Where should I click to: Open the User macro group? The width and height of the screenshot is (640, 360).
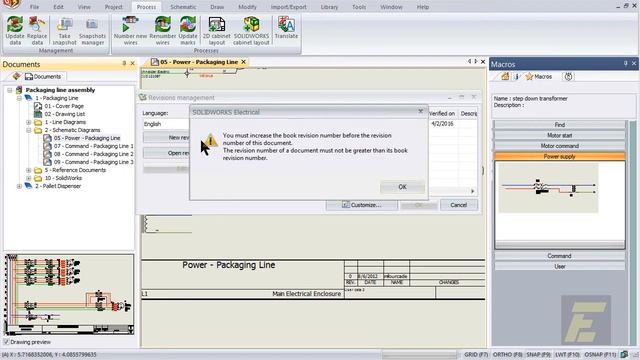[559, 267]
